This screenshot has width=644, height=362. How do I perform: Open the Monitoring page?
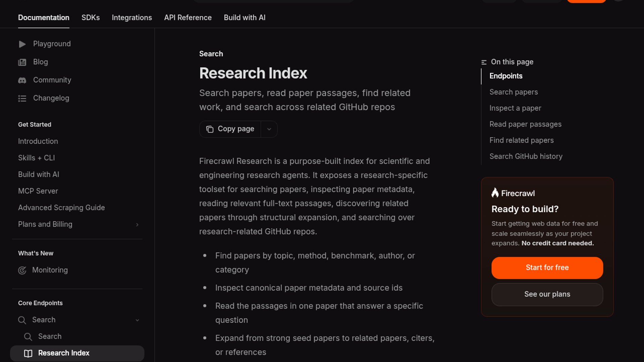pos(50,270)
